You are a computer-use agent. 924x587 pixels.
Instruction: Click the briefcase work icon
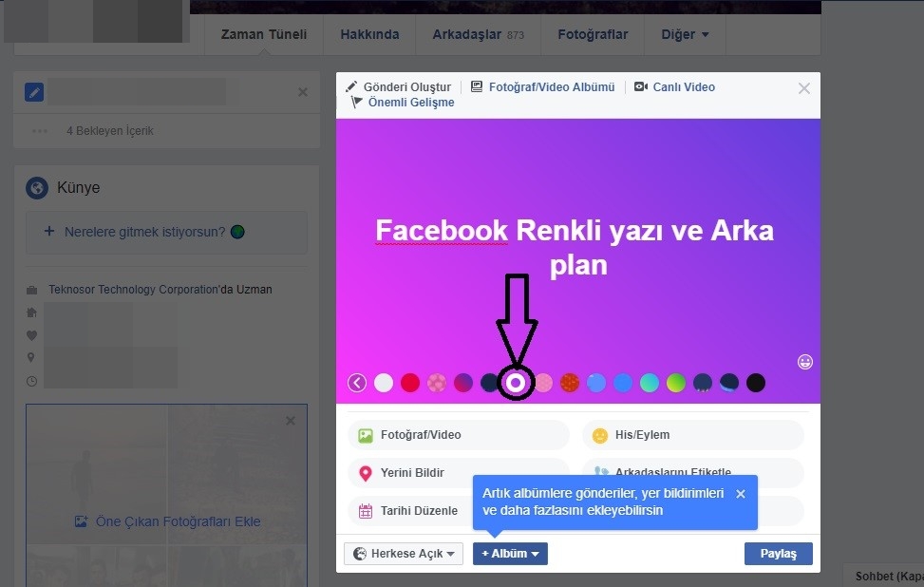coord(32,290)
